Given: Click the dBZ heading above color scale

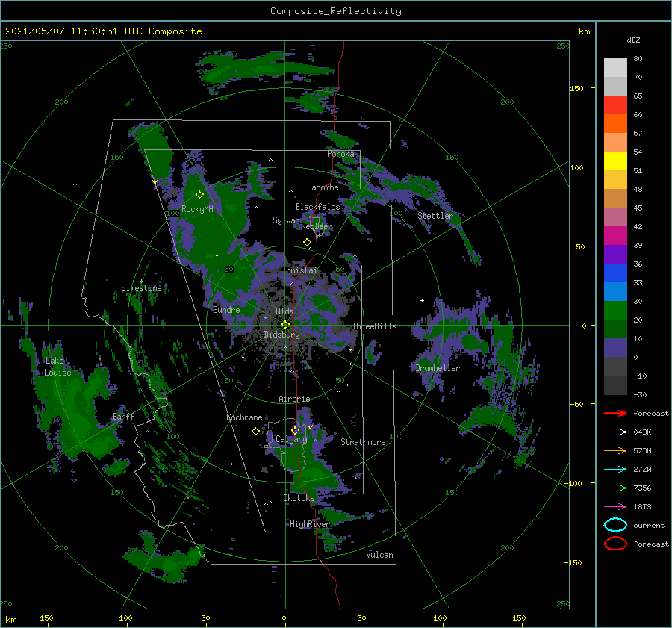Looking at the screenshot, I should tap(633, 40).
